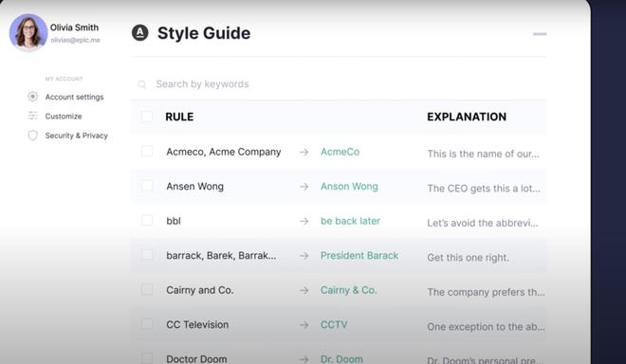Open the Customize menu item
The width and height of the screenshot is (626, 364).
(x=64, y=117)
